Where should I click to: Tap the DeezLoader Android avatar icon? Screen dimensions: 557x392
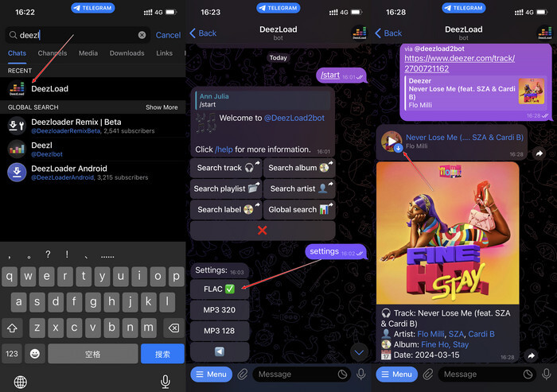[17, 173]
